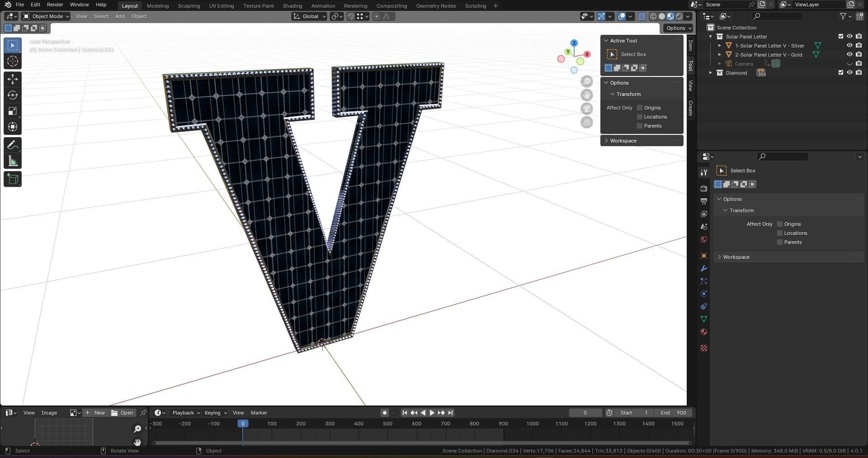This screenshot has height=458, width=868.
Task: Enable Parents checkbox in Properties editor
Action: [780, 242]
